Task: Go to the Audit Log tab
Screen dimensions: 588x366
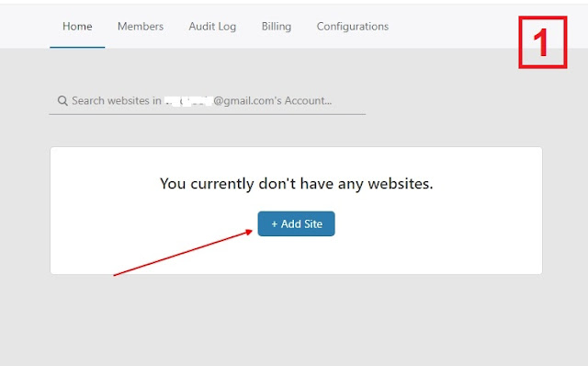Action: coord(212,27)
